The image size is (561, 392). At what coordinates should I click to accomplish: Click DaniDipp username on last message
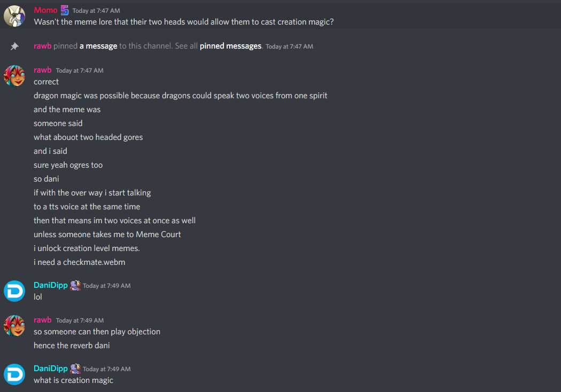[x=50, y=369]
